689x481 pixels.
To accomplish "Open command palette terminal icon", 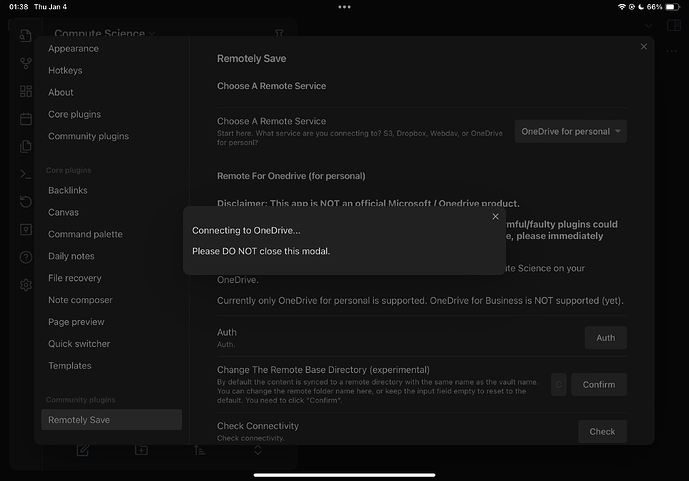I will point(25,174).
